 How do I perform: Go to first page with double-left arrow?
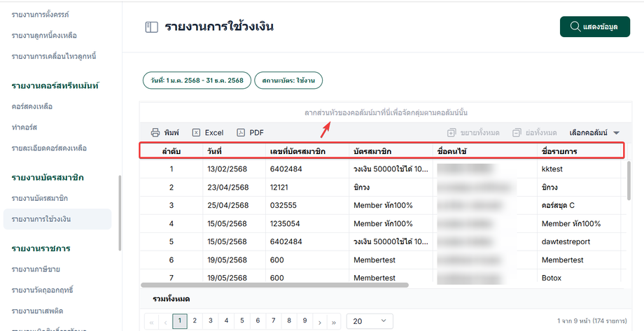coord(152,323)
